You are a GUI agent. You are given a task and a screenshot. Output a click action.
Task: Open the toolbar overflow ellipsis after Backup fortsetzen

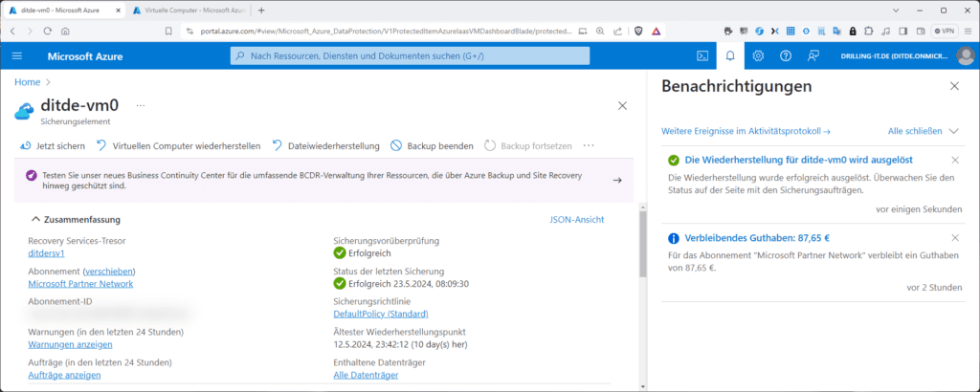[x=589, y=145]
